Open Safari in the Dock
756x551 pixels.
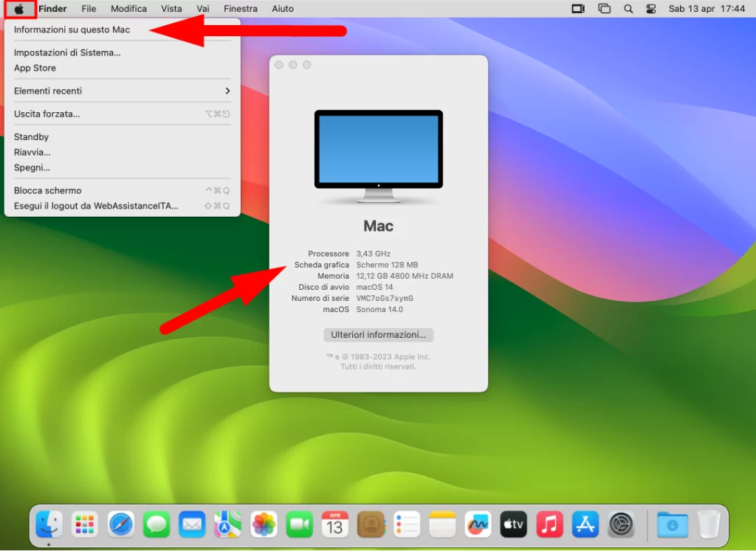pos(120,524)
